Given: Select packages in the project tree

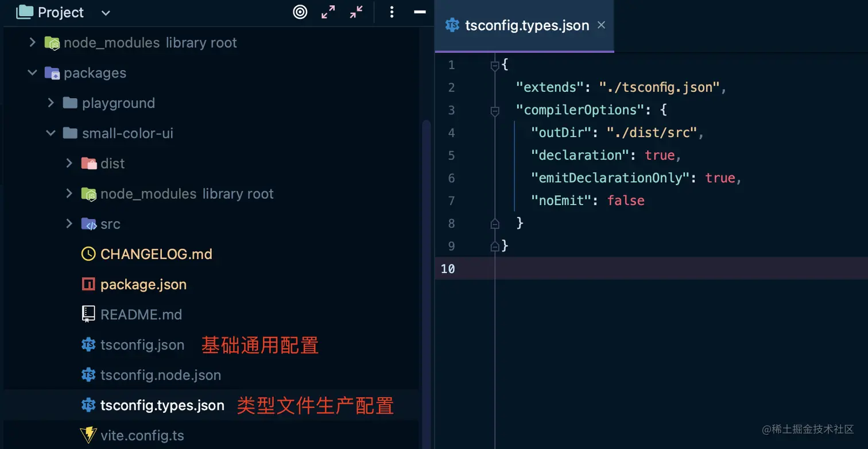Looking at the screenshot, I should click(95, 73).
